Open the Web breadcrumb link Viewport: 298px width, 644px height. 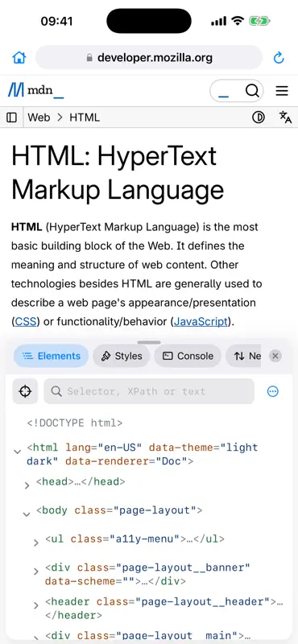(39, 118)
